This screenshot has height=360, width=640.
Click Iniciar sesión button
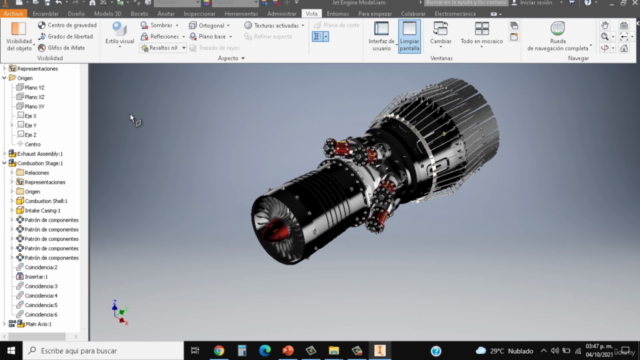532,3
